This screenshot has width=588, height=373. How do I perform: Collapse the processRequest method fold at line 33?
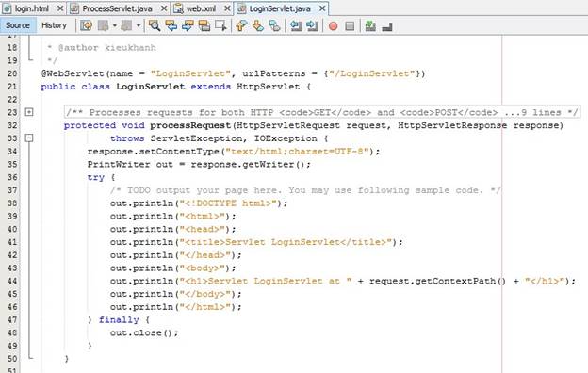coord(29,138)
